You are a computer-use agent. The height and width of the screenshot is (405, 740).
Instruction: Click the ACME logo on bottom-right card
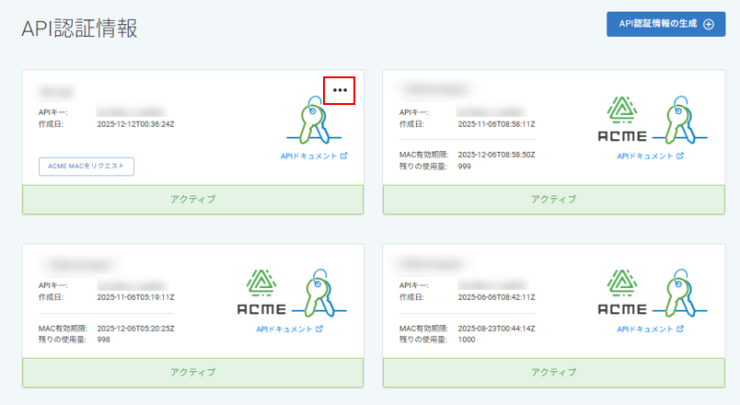tap(622, 293)
